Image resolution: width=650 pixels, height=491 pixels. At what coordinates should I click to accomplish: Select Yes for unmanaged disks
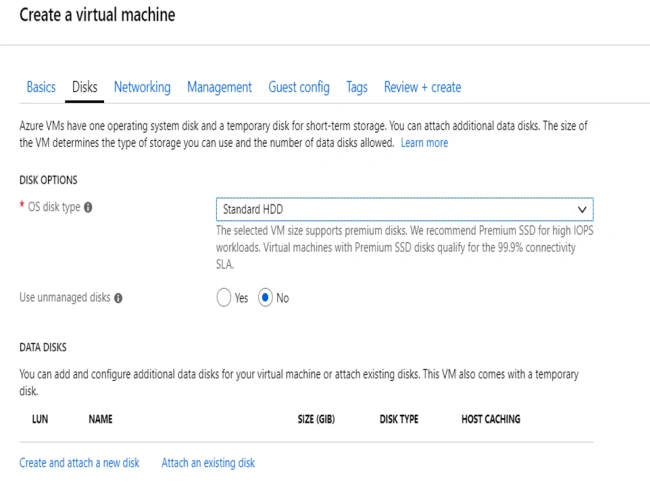tap(223, 297)
